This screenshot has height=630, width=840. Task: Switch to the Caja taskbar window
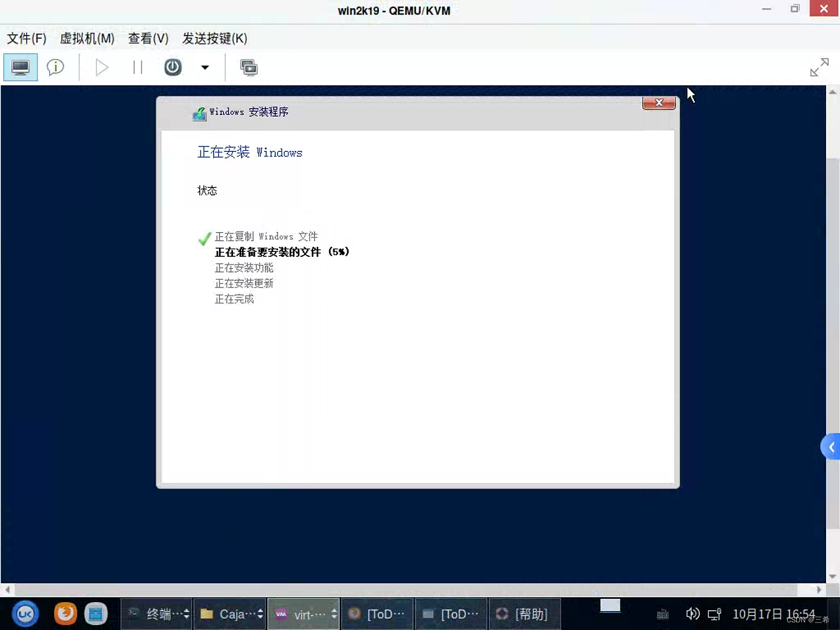(230, 614)
